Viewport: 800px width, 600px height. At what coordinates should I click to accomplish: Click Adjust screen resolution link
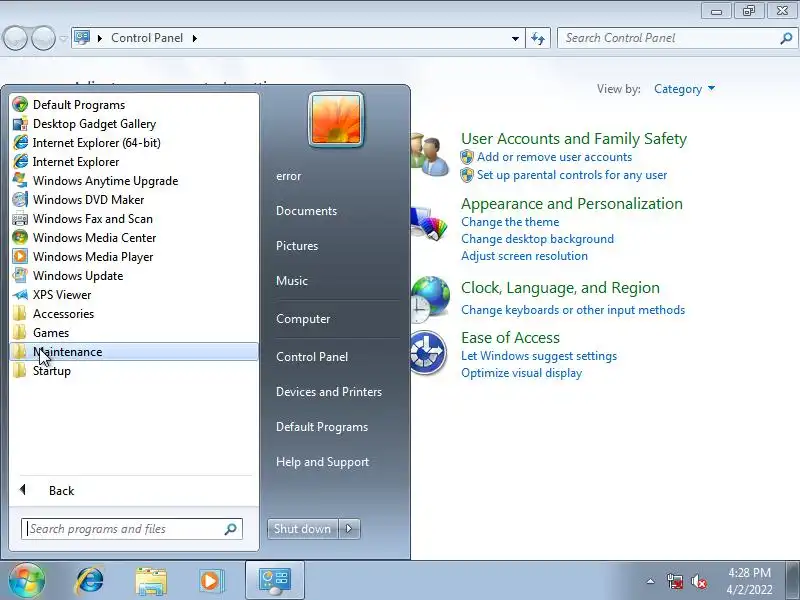pyautogui.click(x=524, y=256)
